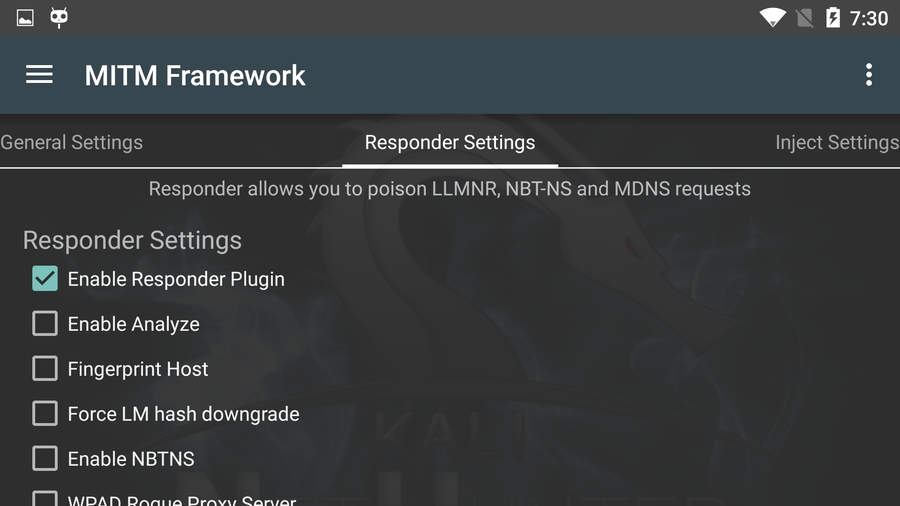Tap the Responder Settings section heading
900x506 pixels.
pos(132,240)
